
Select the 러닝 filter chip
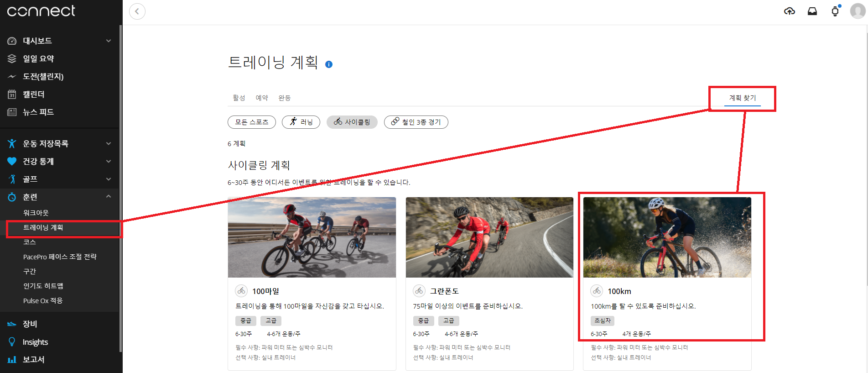point(301,122)
